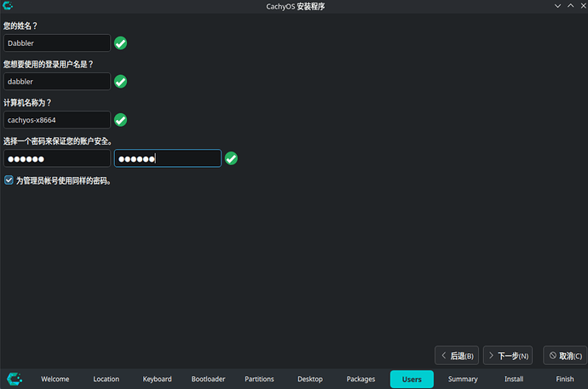This screenshot has width=588, height=389.
Task: Cancel installation with the 取消(C) button
Action: (565, 355)
